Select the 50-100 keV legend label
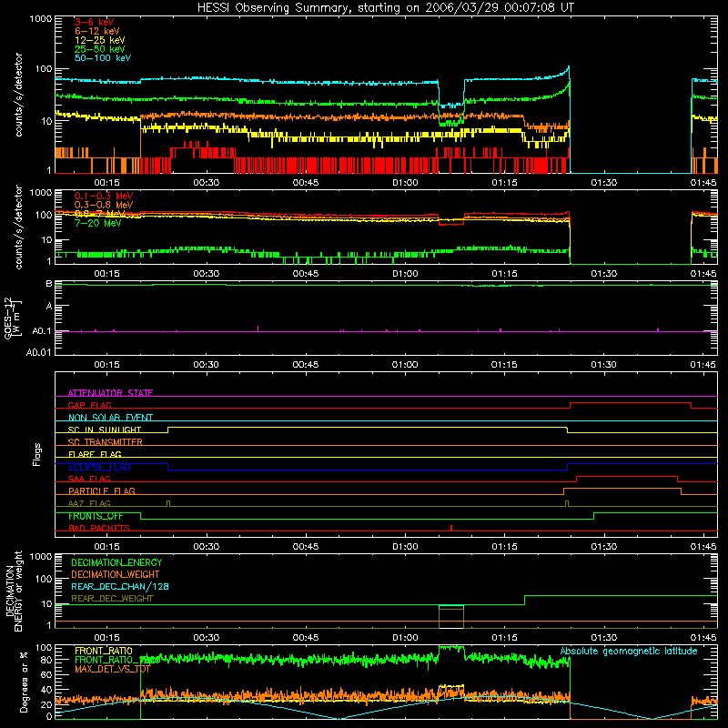The image size is (728, 728). tap(102, 58)
